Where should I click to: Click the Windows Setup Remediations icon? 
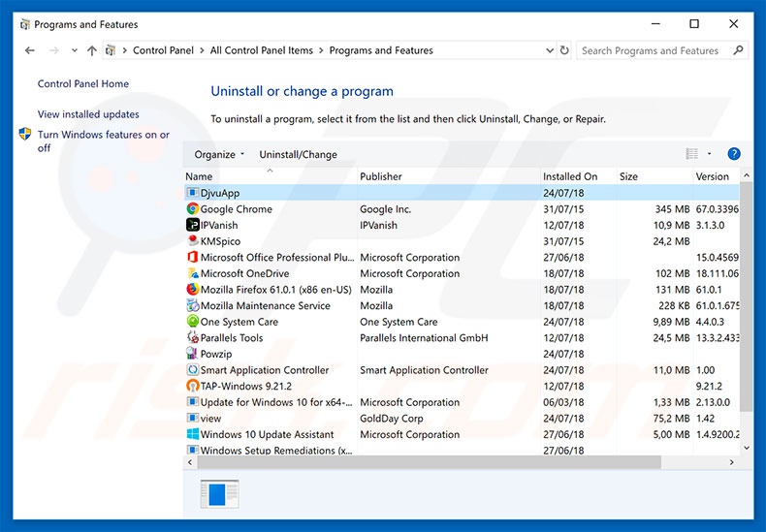(x=193, y=450)
